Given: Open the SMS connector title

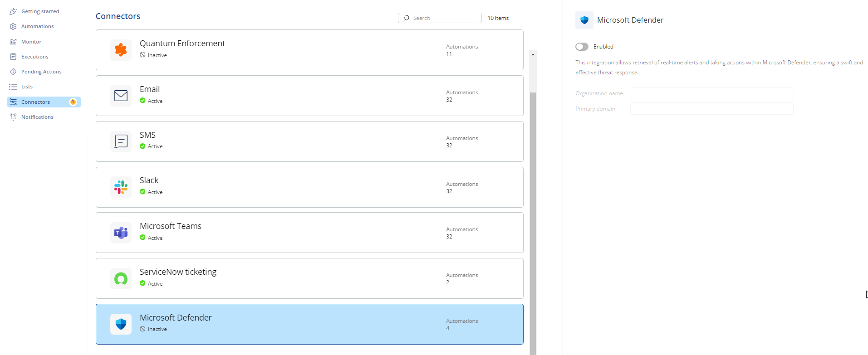Looking at the screenshot, I should pyautogui.click(x=147, y=135).
